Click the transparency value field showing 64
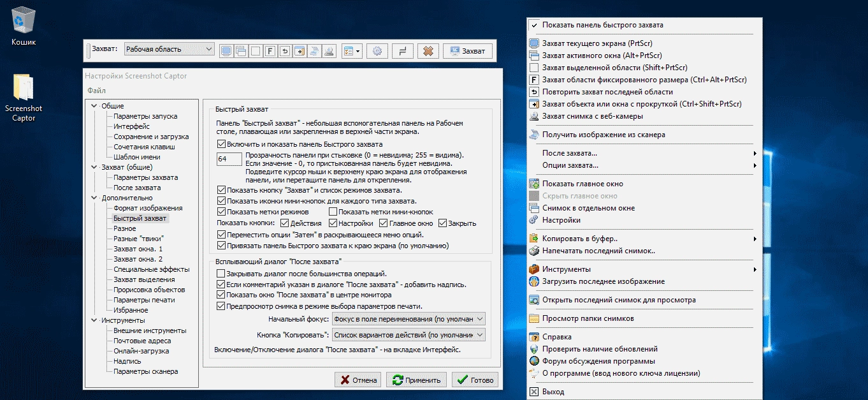 point(229,158)
